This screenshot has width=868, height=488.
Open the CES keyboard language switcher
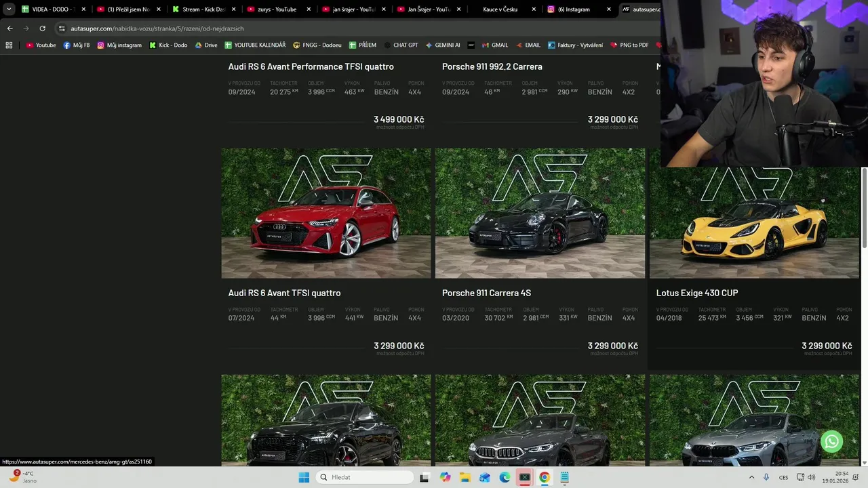[784, 477]
